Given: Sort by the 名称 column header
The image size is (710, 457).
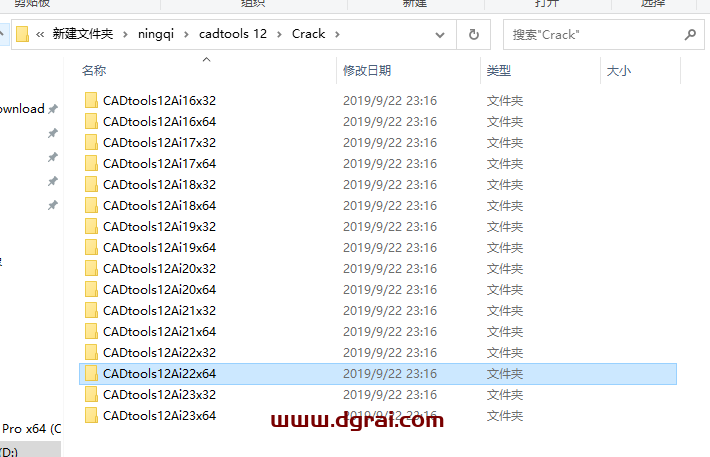Looking at the screenshot, I should point(94,71).
